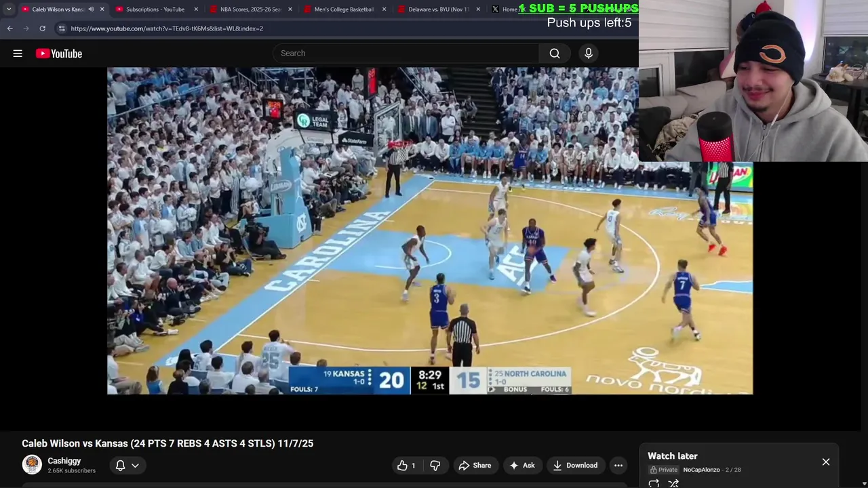Go back with browser back arrow
This screenshot has width=868, height=488.
pos(9,28)
